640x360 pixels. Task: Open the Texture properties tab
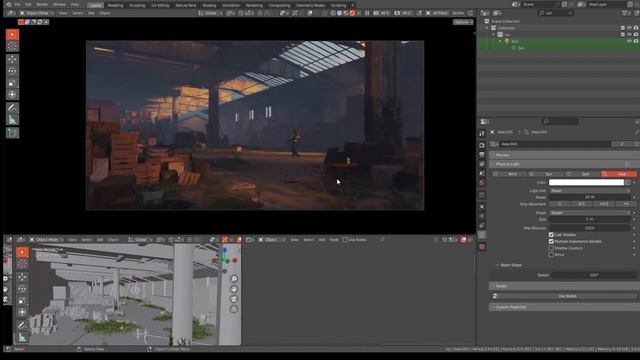click(482, 247)
